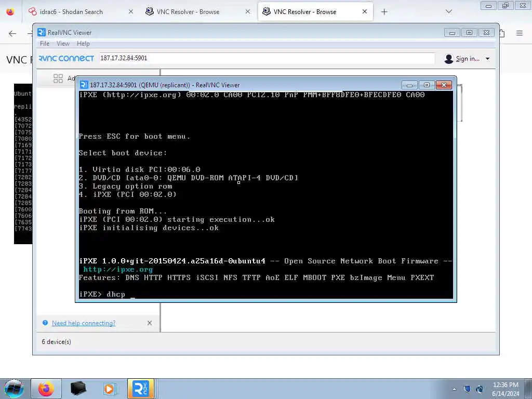
Task: Click '3. Legacy option rom' line
Action: (125, 187)
